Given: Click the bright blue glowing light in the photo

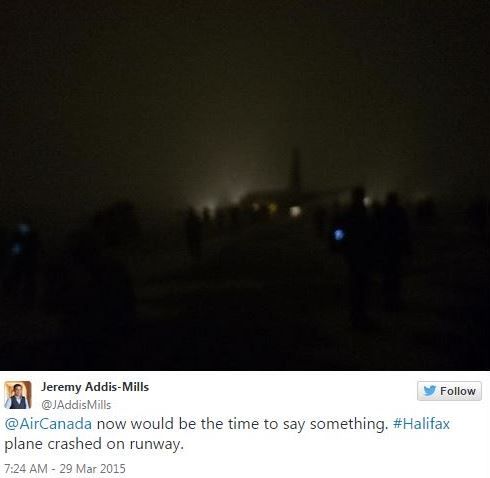Looking at the screenshot, I should (339, 235).
